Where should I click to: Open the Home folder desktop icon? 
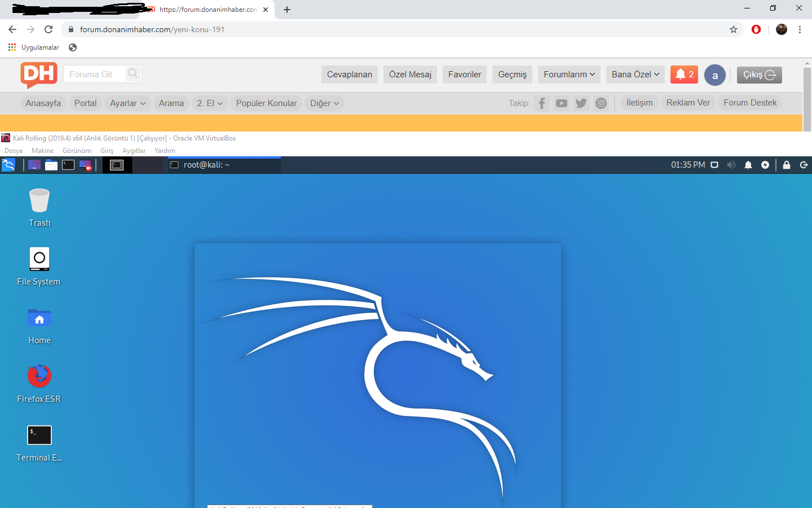click(x=39, y=326)
